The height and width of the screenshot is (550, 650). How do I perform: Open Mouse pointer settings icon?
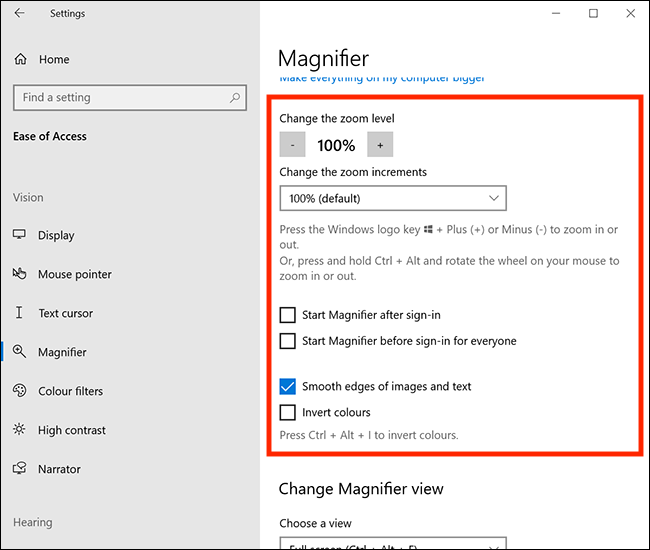pyautogui.click(x=19, y=274)
